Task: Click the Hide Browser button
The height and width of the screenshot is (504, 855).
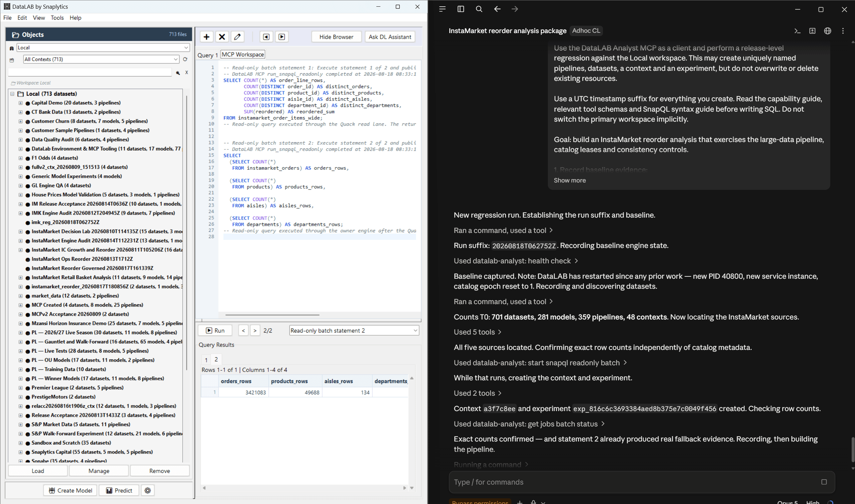Action: (x=336, y=37)
